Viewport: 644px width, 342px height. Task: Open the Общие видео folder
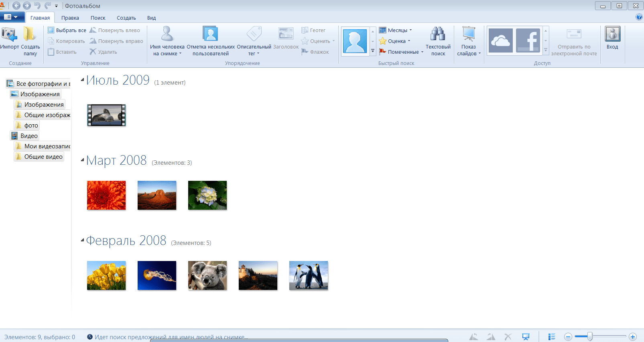pos(39,156)
